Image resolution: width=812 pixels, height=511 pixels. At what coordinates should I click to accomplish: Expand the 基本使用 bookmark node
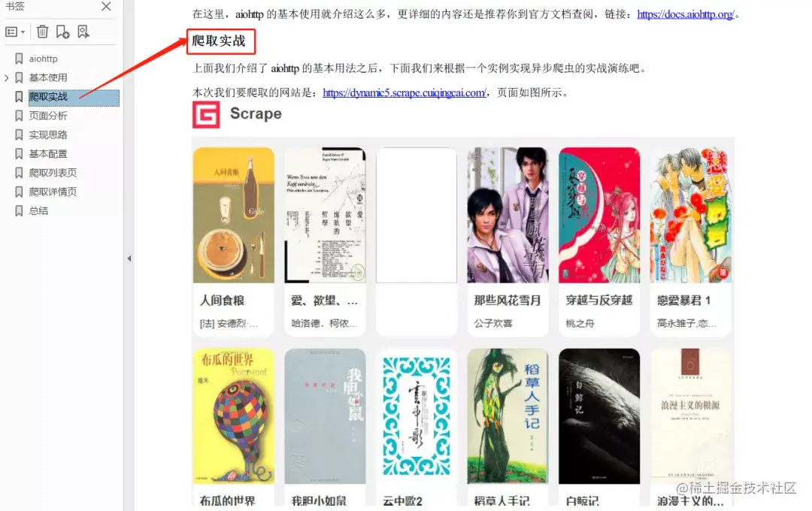[x=6, y=78]
